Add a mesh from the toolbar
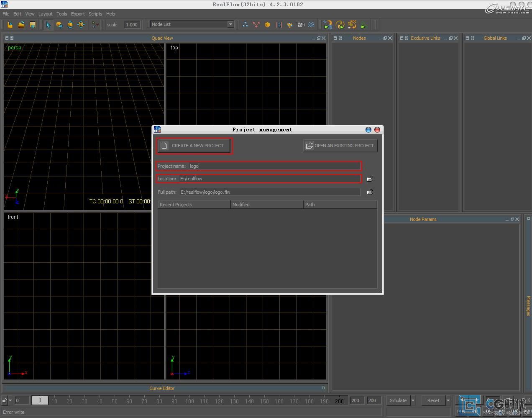 [289, 25]
